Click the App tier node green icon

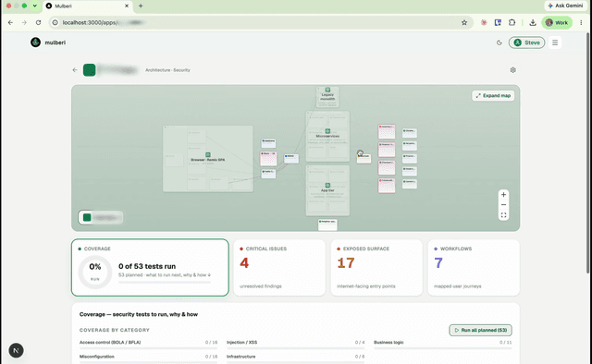pos(327,185)
